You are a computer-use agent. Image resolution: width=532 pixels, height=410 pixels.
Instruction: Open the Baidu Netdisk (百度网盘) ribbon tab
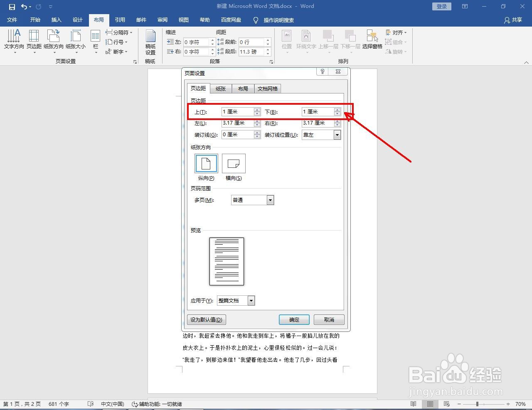point(231,20)
